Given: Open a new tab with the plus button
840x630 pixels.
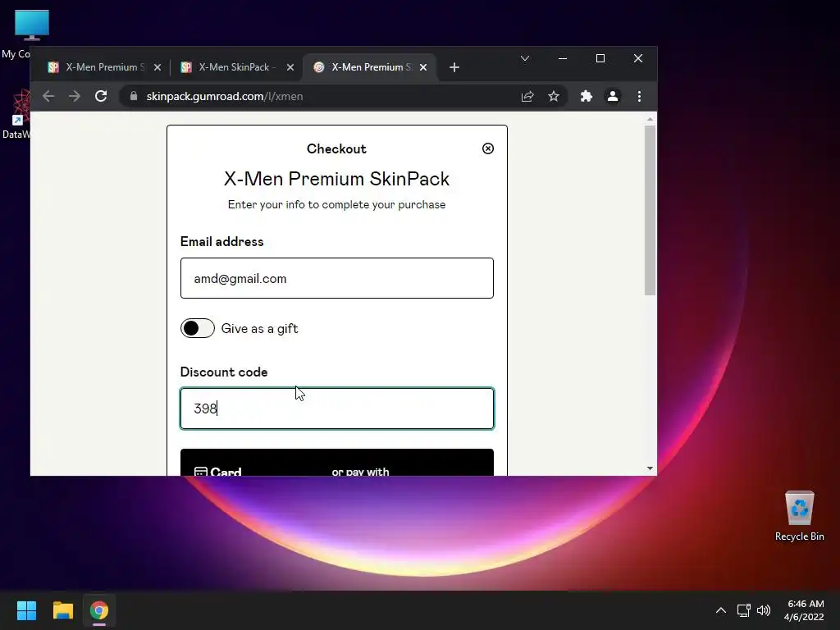Looking at the screenshot, I should 454,67.
